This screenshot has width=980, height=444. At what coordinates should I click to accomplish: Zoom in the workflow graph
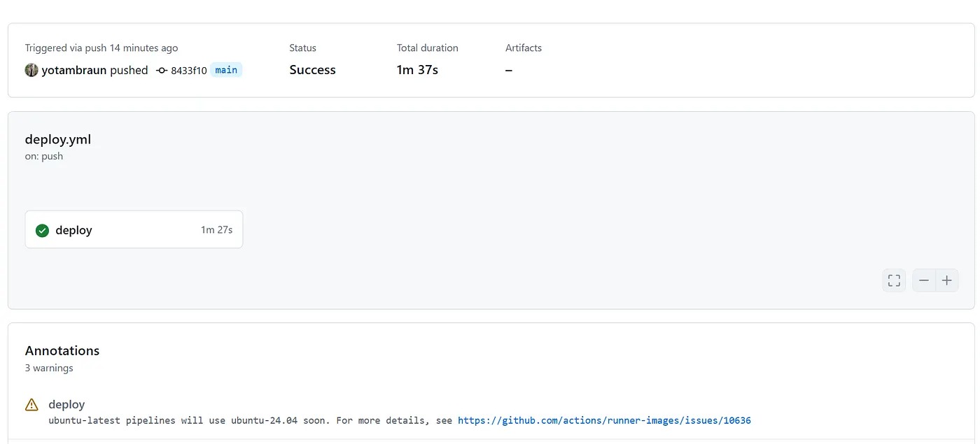click(947, 280)
